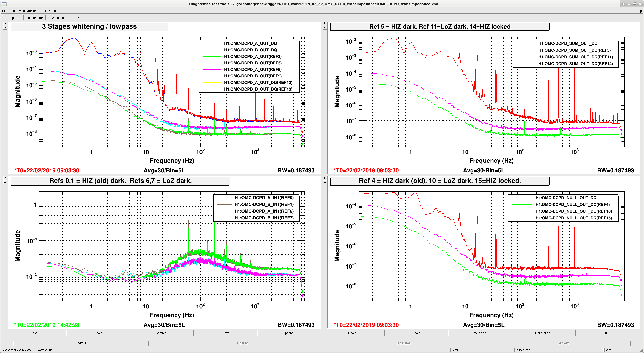The height and width of the screenshot is (353, 644).
Task: Click the window menu icon in title bar
Action: tap(4, 4)
